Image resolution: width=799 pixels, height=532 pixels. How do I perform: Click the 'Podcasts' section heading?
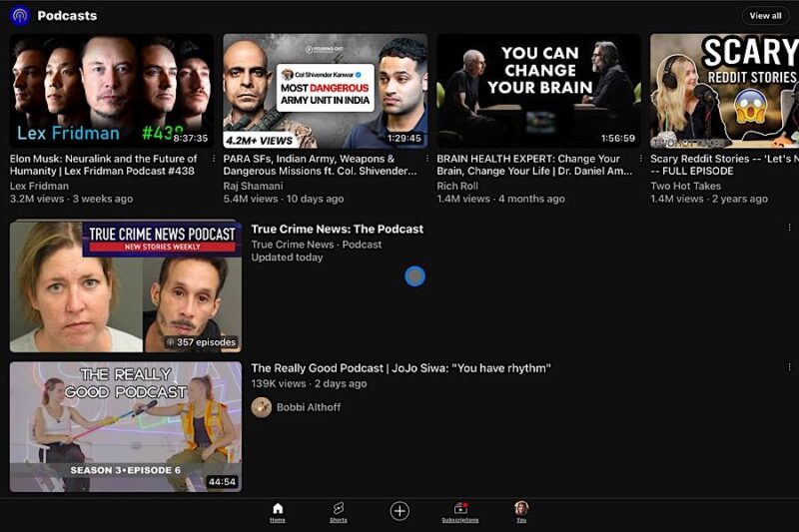coord(67,16)
